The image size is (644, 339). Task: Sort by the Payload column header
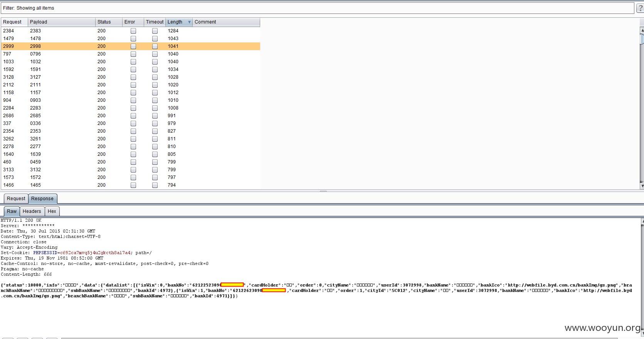62,22
